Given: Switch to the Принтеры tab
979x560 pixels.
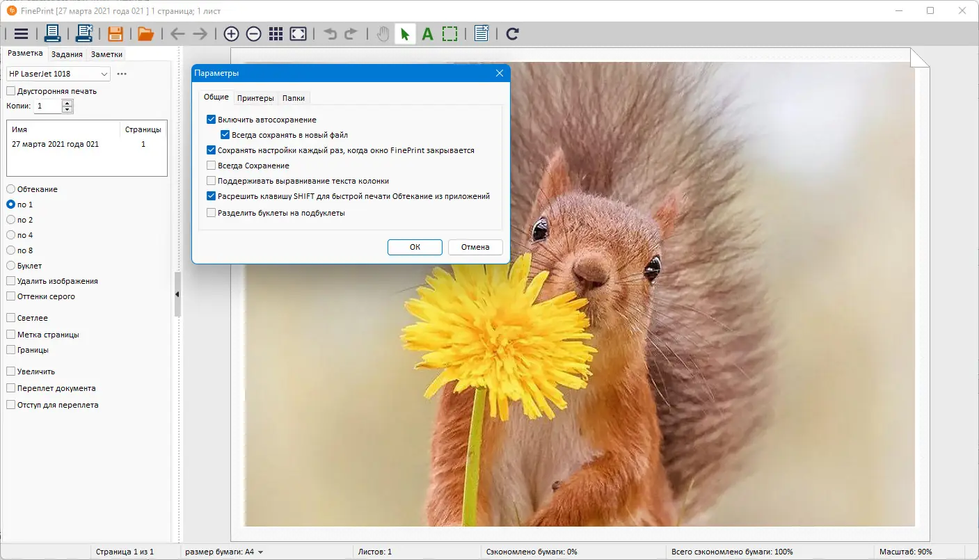Looking at the screenshot, I should [x=255, y=98].
